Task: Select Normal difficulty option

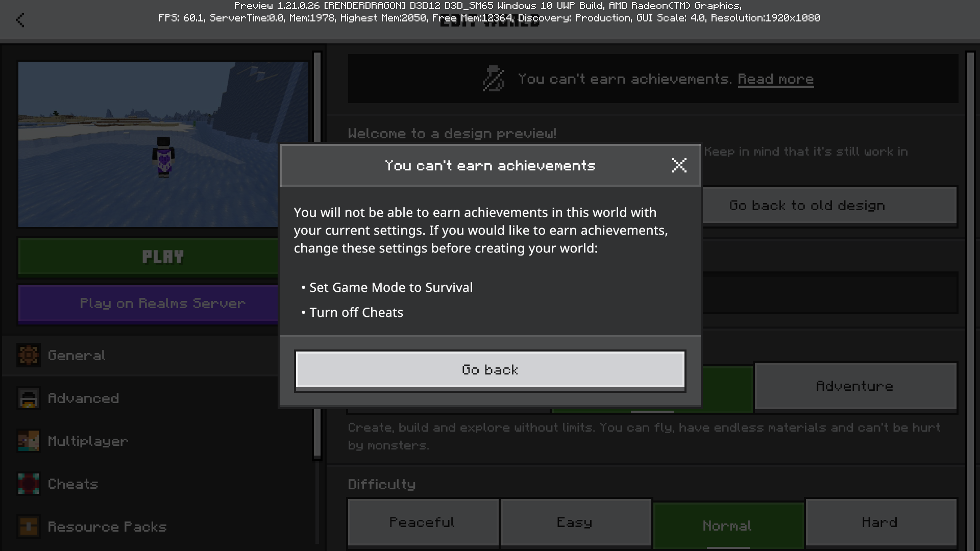Action: click(x=728, y=525)
